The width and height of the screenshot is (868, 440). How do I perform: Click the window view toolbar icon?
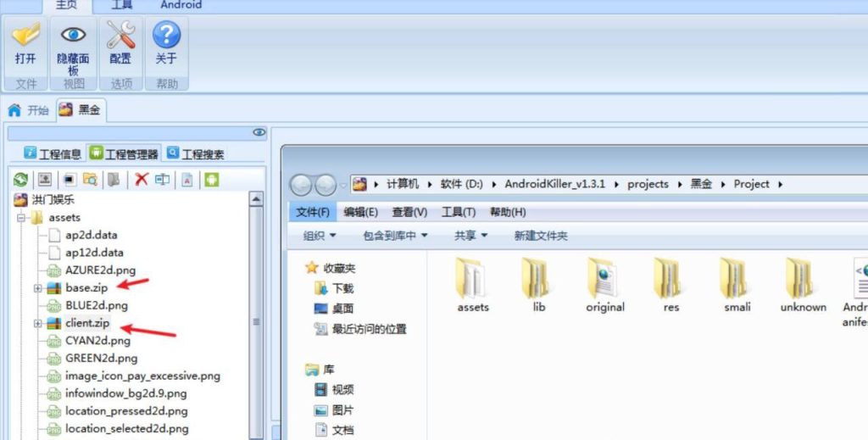70,180
